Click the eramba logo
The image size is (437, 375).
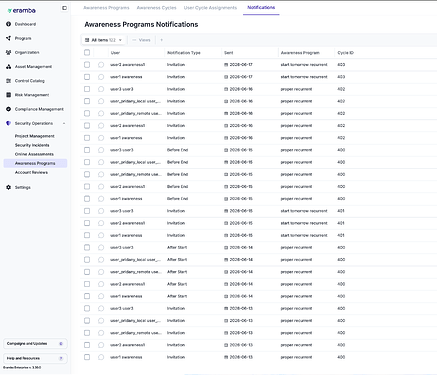point(22,11)
